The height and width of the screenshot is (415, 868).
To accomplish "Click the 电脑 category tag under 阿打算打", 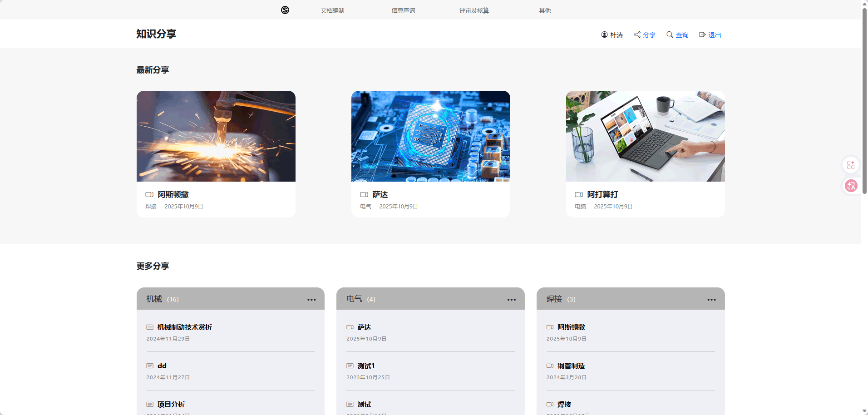I will click(x=580, y=207).
